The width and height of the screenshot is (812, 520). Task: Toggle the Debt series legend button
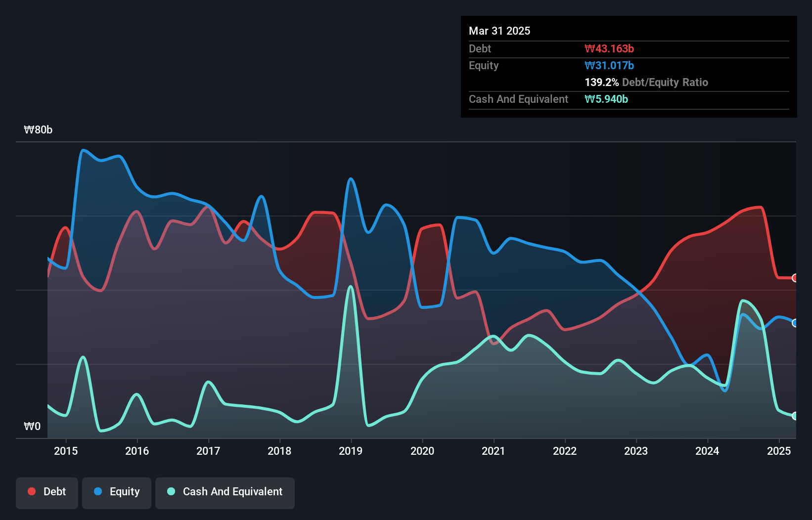coord(47,493)
